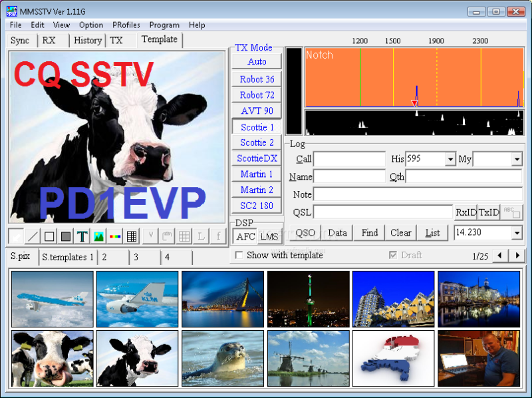Open the Help menu
Viewport: 532px width, 398px height.
tap(197, 25)
